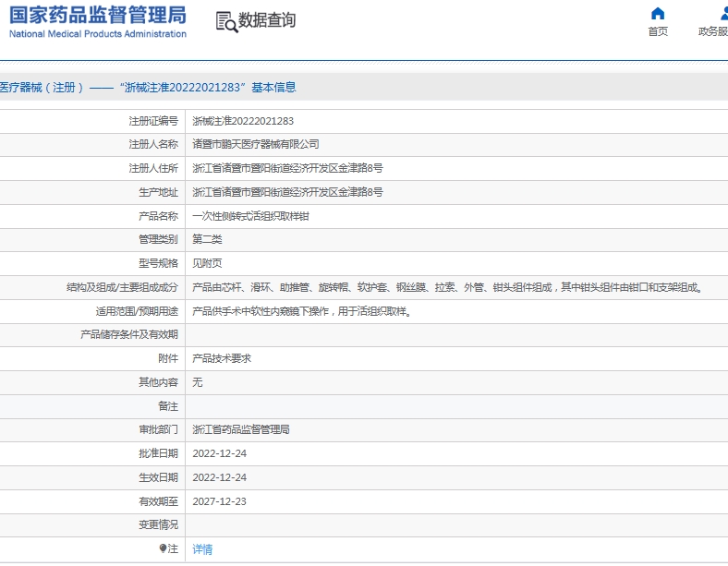The height and width of the screenshot is (566, 728).
Task: Open the 详情 link
Action: point(202,549)
